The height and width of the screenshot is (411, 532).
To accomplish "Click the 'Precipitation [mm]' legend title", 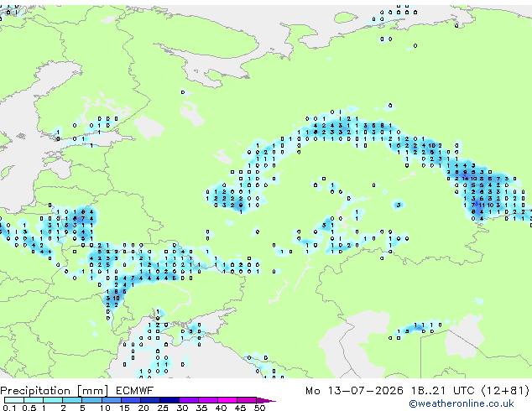I will coord(55,391).
